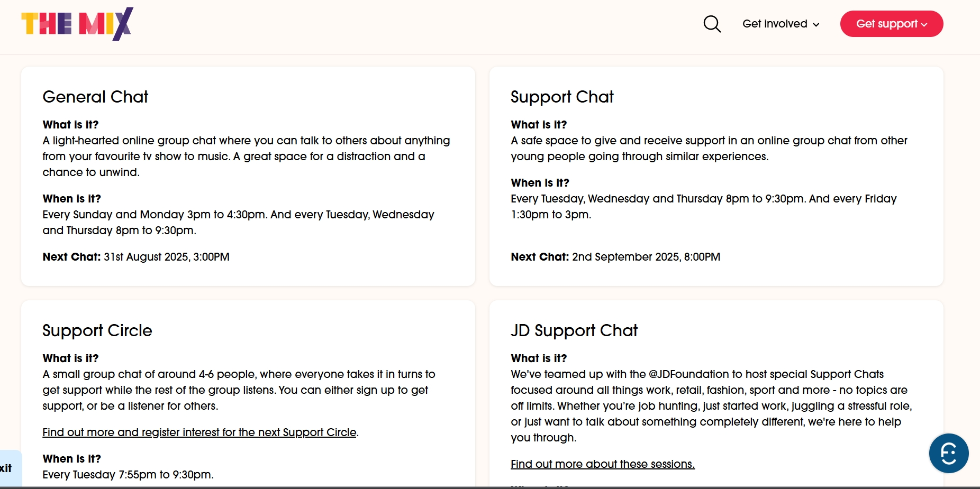Click Support Chat next chat date text
The width and height of the screenshot is (980, 489).
[646, 257]
